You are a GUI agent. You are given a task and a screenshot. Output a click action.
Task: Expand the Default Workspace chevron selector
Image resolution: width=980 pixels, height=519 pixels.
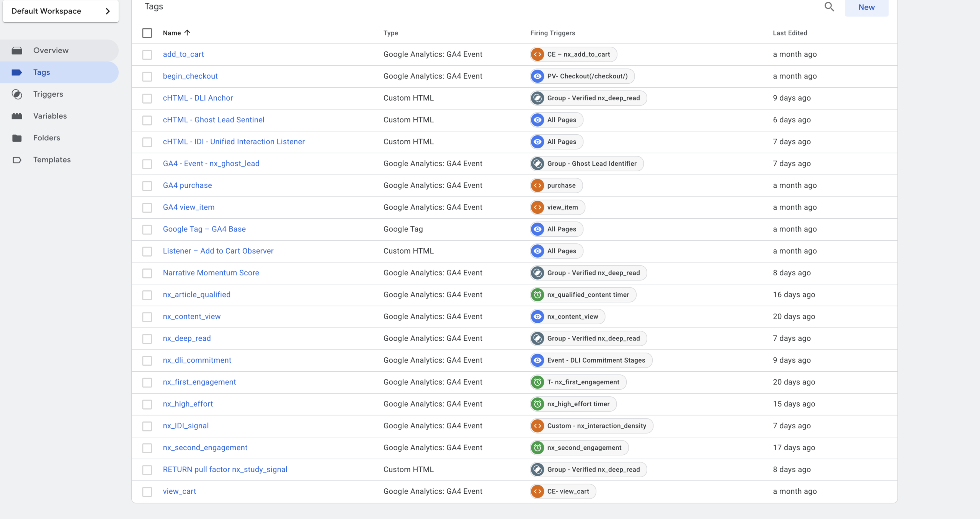pos(108,11)
